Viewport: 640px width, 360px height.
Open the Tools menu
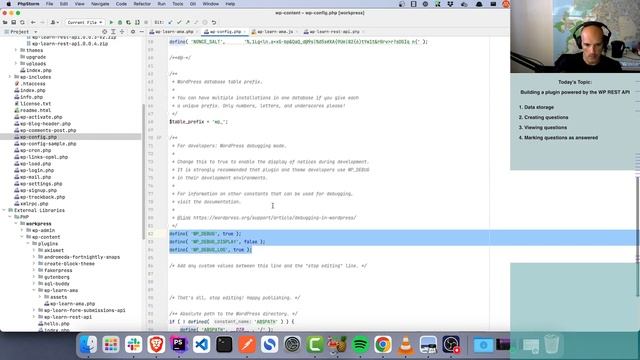[178, 4]
